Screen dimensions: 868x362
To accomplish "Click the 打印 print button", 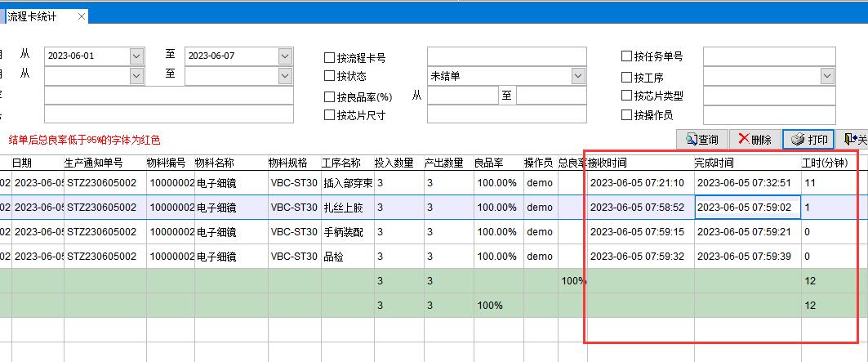I will coord(808,140).
